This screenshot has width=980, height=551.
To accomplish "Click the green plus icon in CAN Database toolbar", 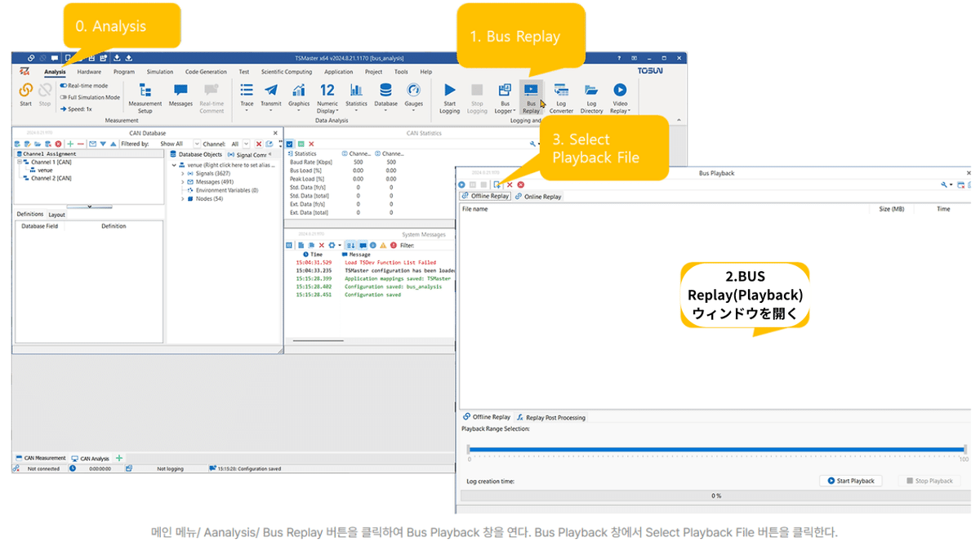I will pyautogui.click(x=70, y=144).
